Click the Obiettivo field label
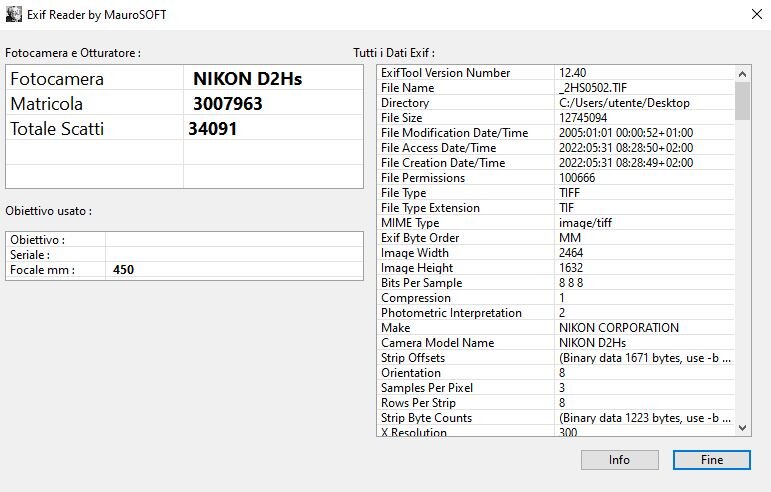 click(x=37, y=240)
